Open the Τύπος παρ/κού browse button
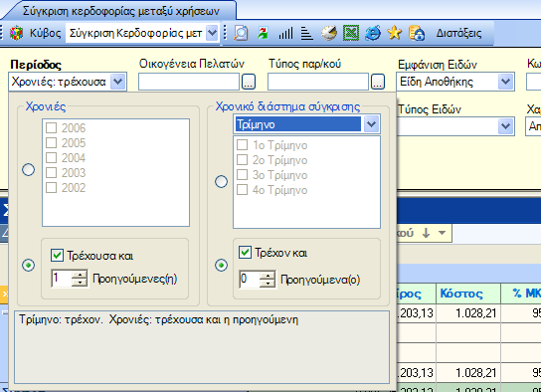Image resolution: width=541 pixels, height=392 pixels. click(378, 82)
